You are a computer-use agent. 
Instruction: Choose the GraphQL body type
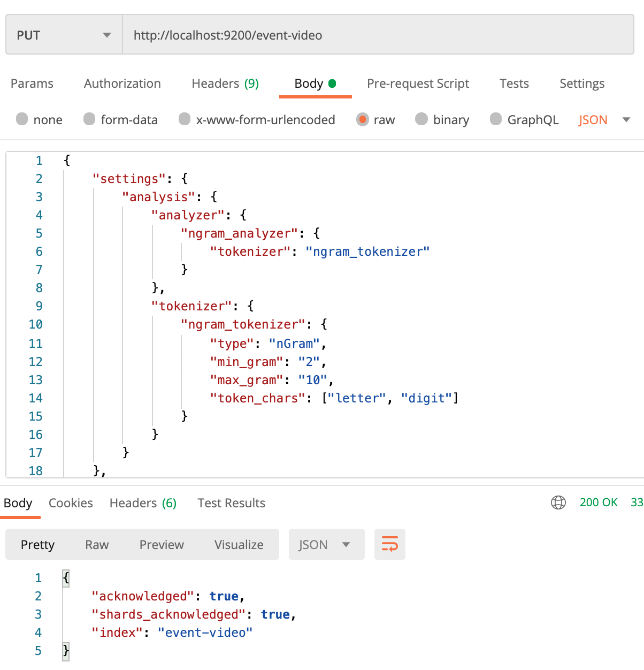496,119
